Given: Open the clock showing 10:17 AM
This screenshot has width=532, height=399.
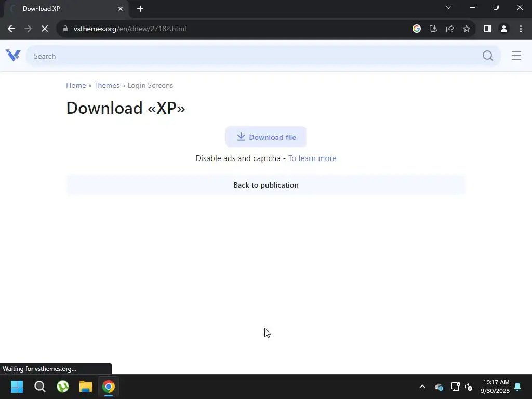Looking at the screenshot, I should (x=495, y=387).
